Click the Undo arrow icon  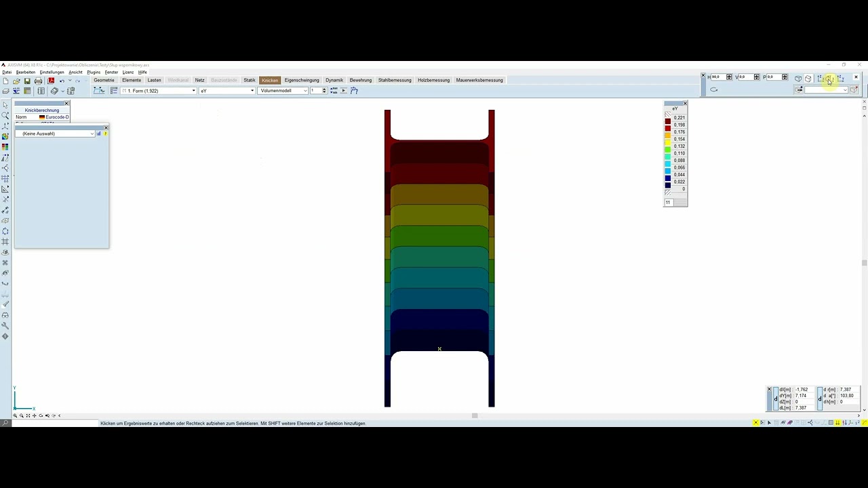[62, 81]
